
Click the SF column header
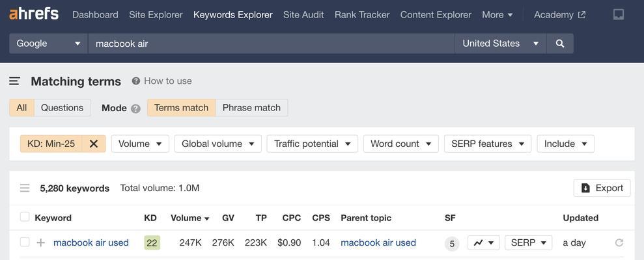point(450,218)
